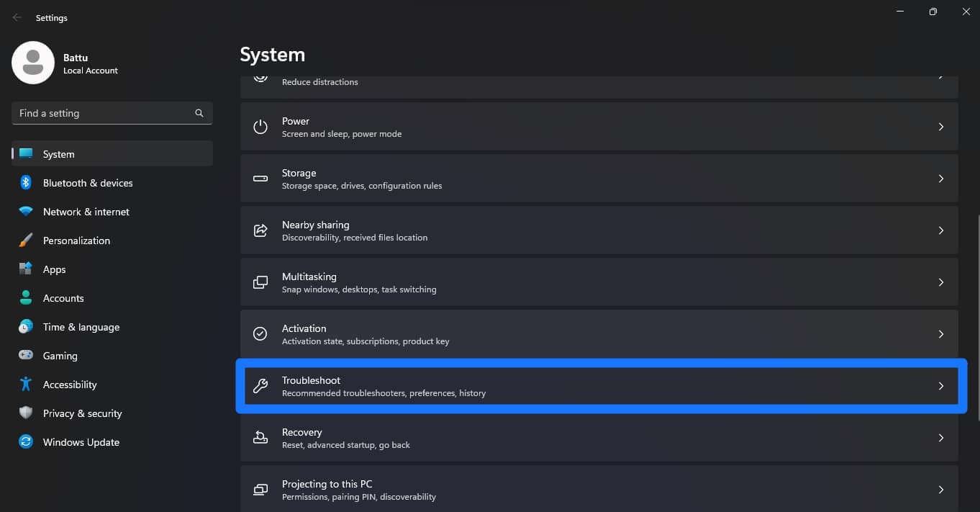Select the Bluetooth & devices icon
Screen dimensions: 980x512
point(26,183)
